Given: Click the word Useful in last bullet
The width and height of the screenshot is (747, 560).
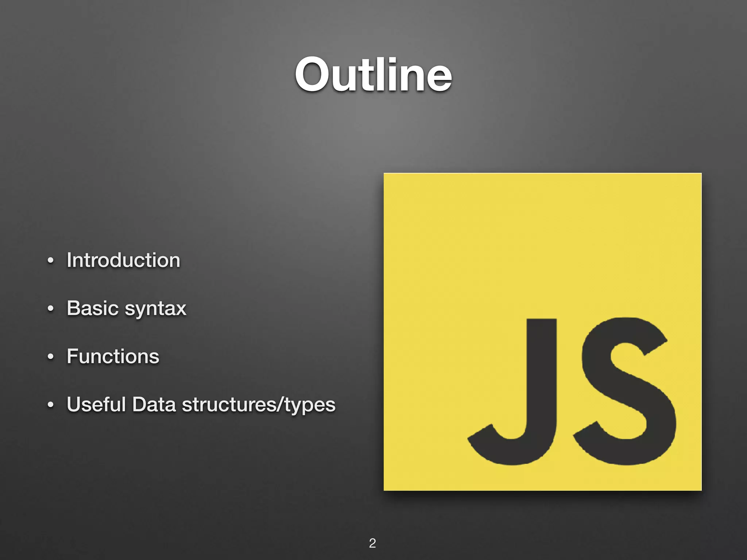Looking at the screenshot, I should click(96, 404).
